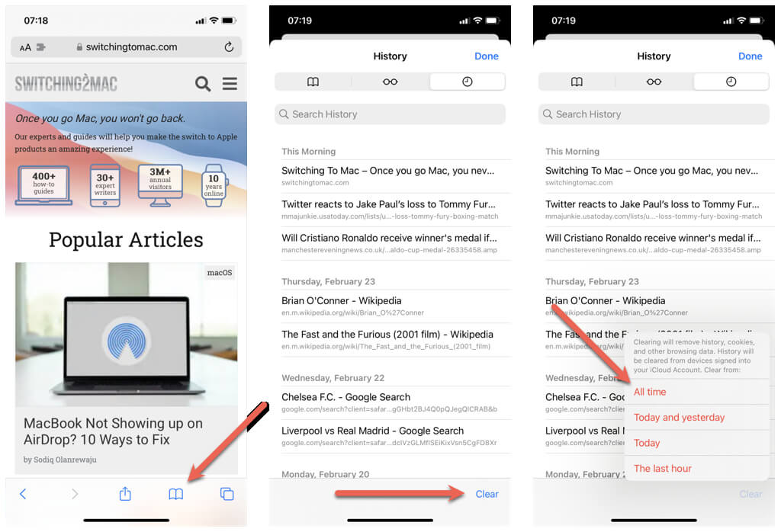Image resolution: width=781 pixels, height=532 pixels.
Task: Open MacBook AirDrop article thumbnail
Action: click(x=127, y=335)
